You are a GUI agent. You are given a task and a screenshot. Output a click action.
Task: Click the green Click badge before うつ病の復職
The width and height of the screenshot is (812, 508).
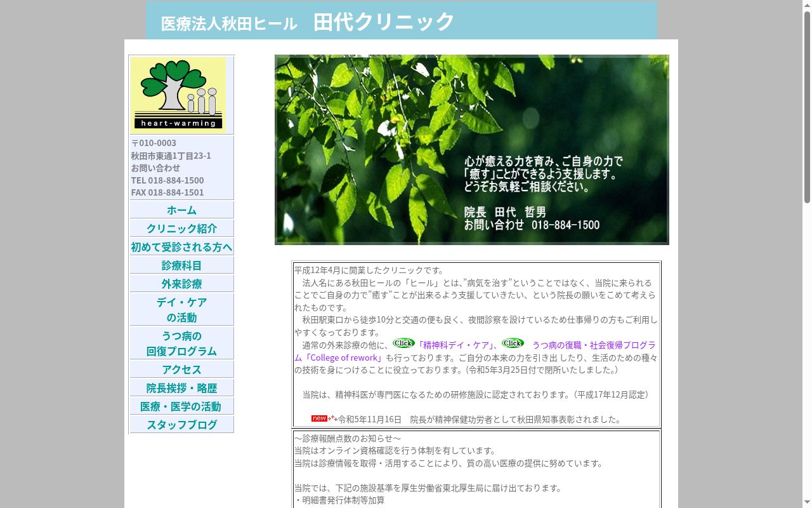[x=513, y=343]
